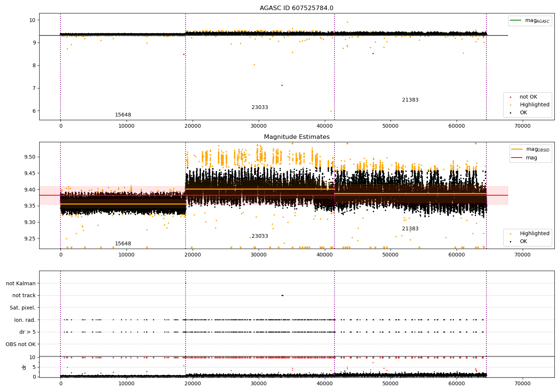Select orange outlier near magnitude 8 in top plot
The width and height of the screenshot is (560, 392).
pyautogui.click(x=254, y=65)
